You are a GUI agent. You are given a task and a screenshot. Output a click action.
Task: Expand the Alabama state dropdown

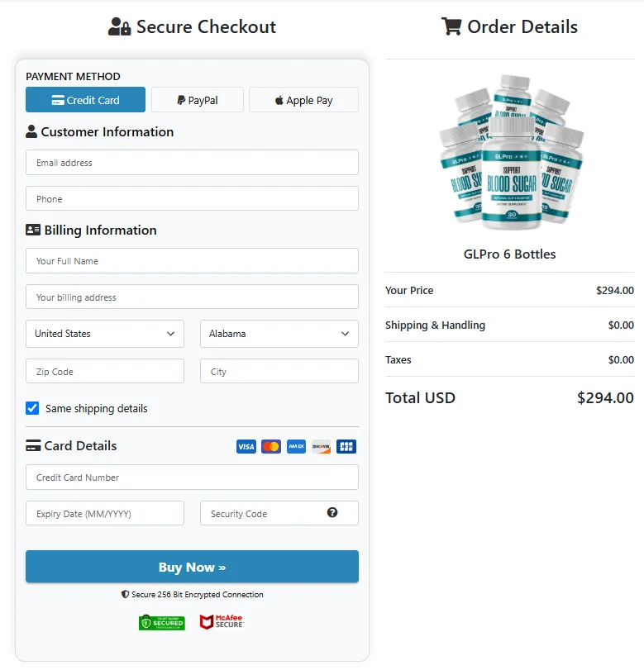coord(279,334)
